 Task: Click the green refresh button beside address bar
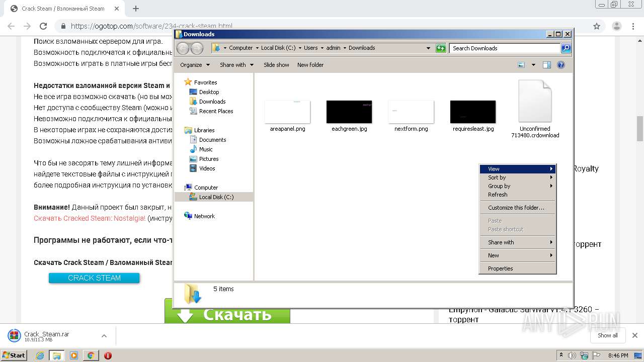click(x=441, y=48)
